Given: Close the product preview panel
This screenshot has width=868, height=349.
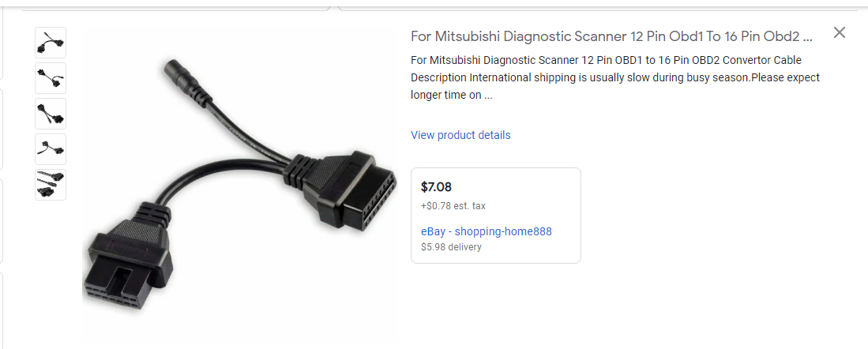Looking at the screenshot, I should click(840, 32).
